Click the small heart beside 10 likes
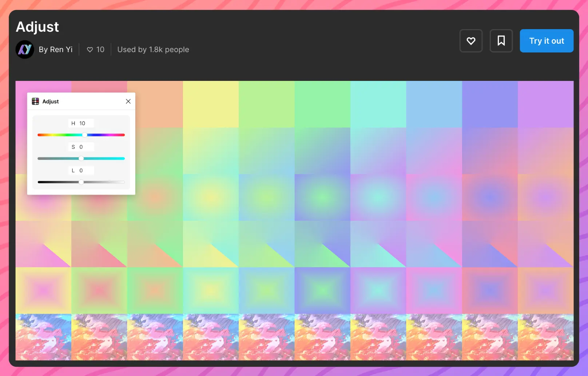The image size is (588, 376). [90, 50]
